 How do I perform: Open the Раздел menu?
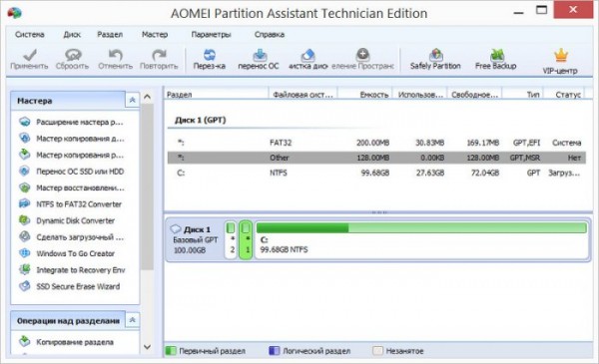(x=110, y=34)
